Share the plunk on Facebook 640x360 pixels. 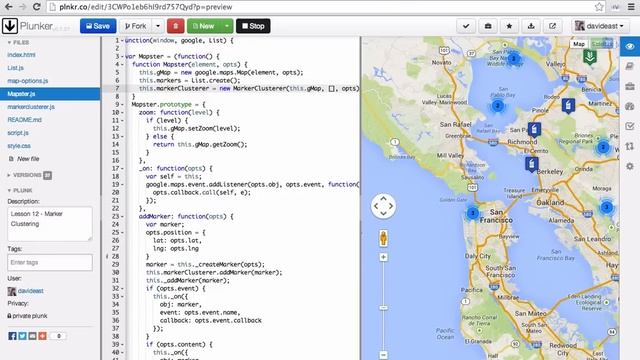[12, 336]
